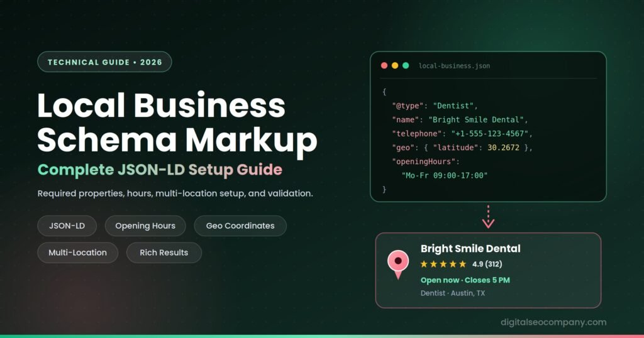Click the "Mo-Fr 09:00-17:00" value
The image size is (644, 338).
click(445, 175)
